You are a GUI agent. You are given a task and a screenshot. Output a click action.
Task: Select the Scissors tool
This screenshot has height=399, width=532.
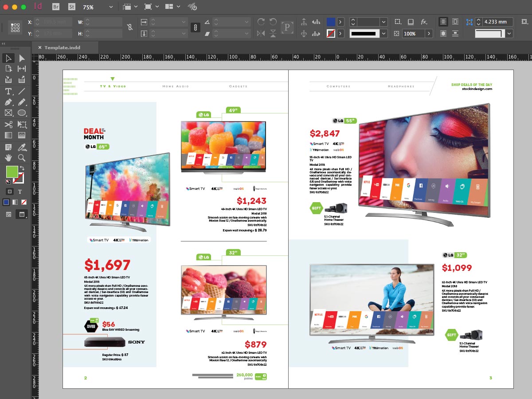(x=8, y=124)
